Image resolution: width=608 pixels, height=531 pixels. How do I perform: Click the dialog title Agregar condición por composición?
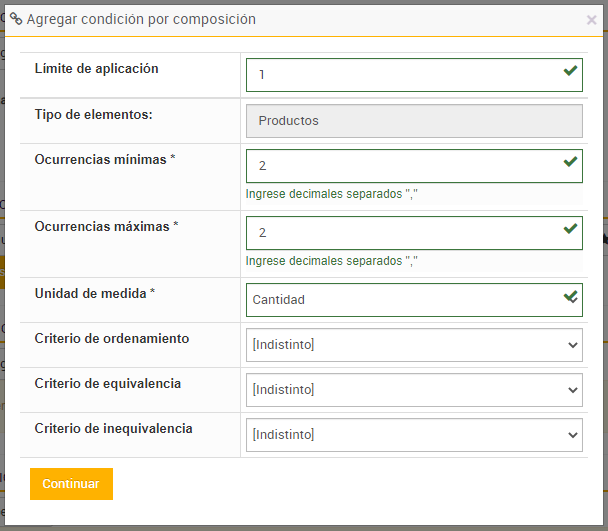click(x=141, y=19)
